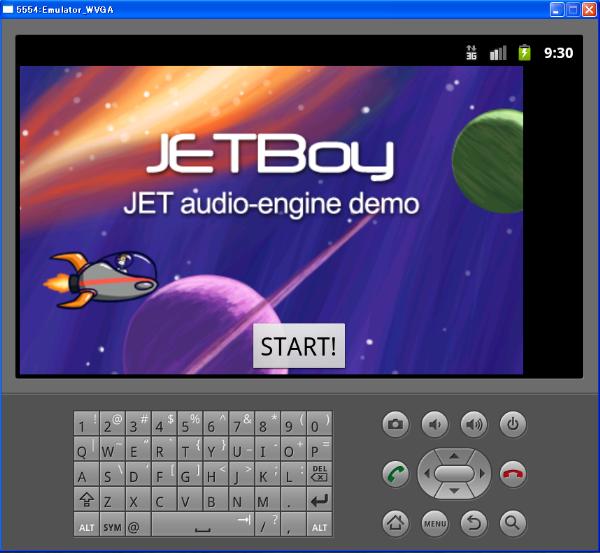Viewport: 600px width, 553px height.
Task: Click the emulator window title bar icon
Action: coord(8,10)
